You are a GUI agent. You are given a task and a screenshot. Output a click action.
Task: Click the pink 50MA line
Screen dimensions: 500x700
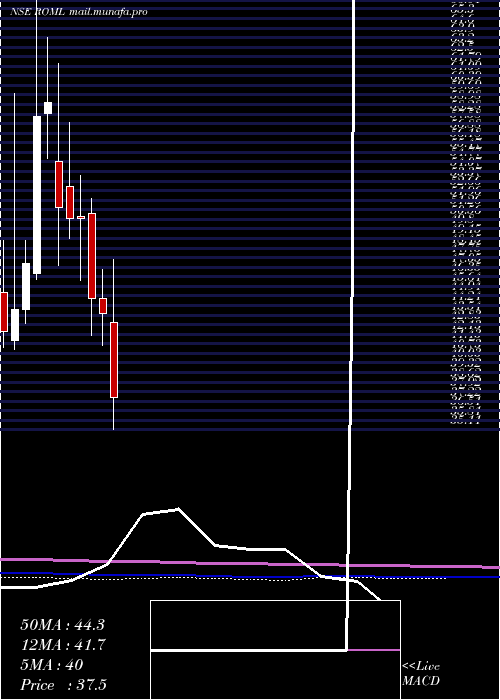click(250, 563)
